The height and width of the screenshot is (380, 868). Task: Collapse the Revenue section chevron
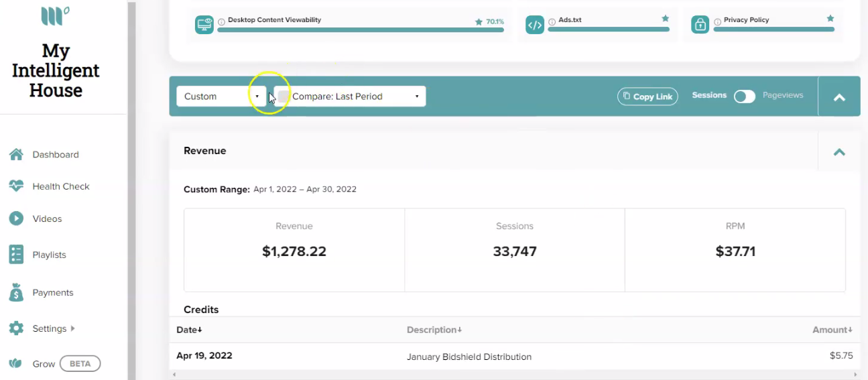tap(839, 151)
